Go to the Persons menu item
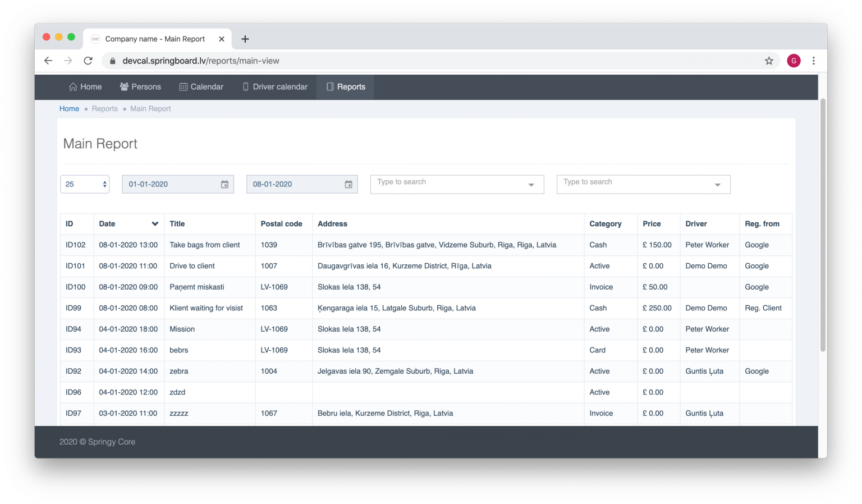 (x=140, y=87)
